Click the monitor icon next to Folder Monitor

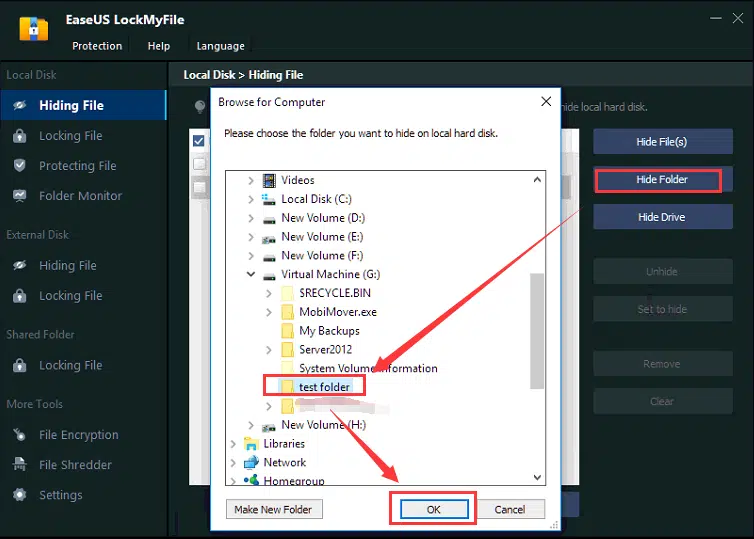click(x=20, y=196)
